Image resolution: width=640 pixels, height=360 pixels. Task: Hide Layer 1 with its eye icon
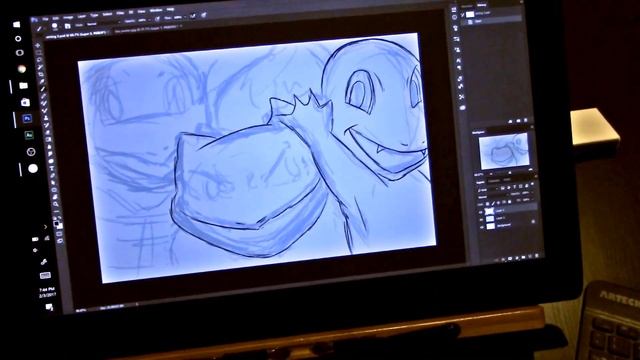481,212
